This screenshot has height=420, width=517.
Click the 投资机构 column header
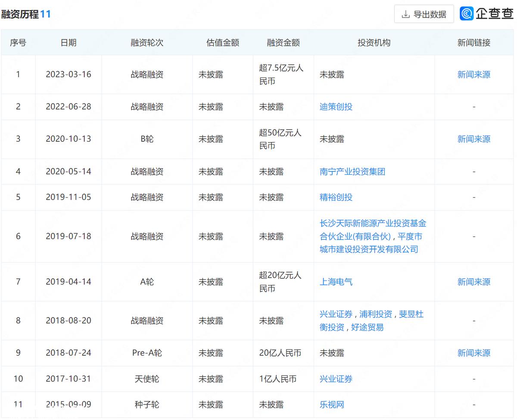click(x=374, y=43)
